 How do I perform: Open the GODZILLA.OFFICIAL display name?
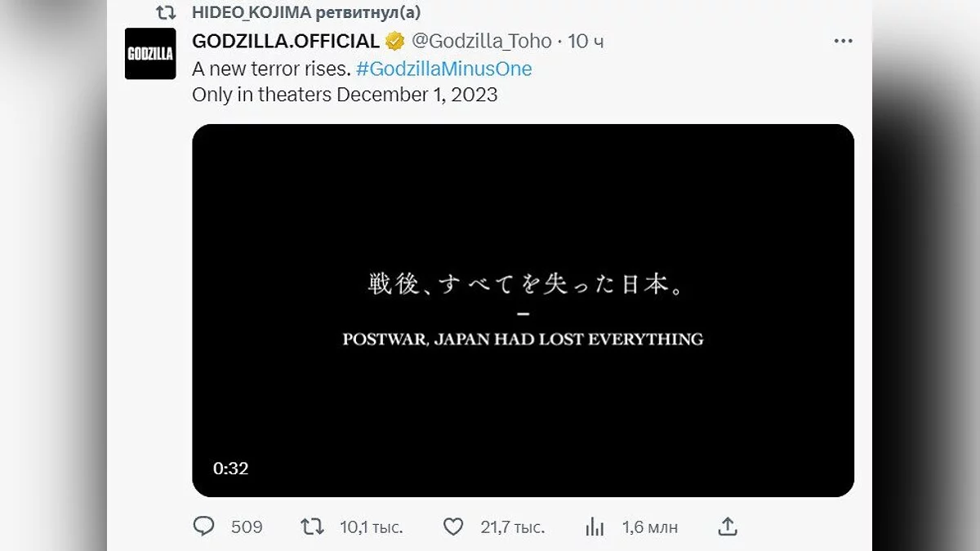[286, 41]
